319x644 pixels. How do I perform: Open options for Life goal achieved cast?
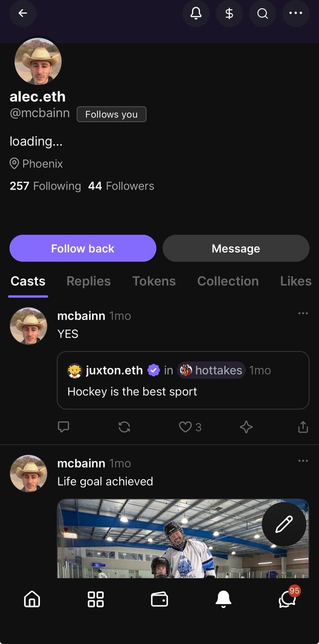tap(303, 461)
